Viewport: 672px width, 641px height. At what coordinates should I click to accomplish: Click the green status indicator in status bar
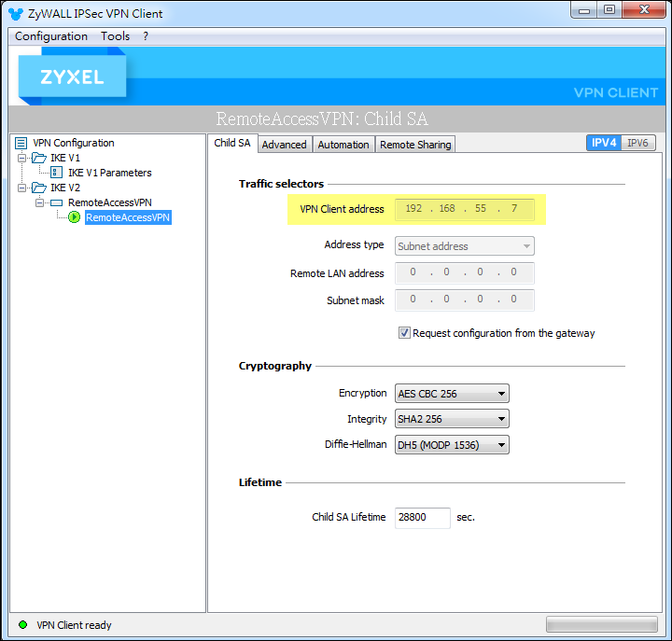[22, 625]
